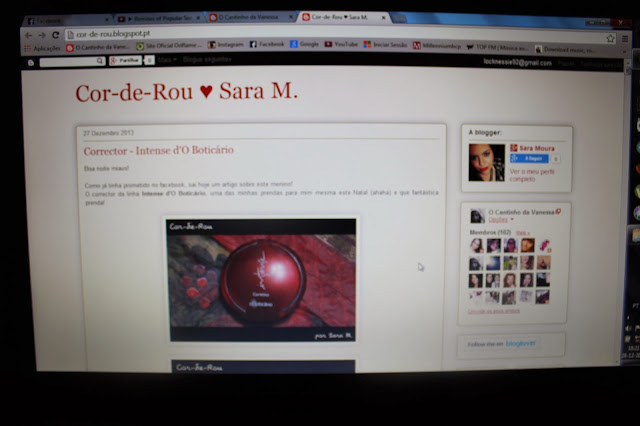640x426 pixels.
Task: Open the TOP FM bookmark
Action: (497, 48)
